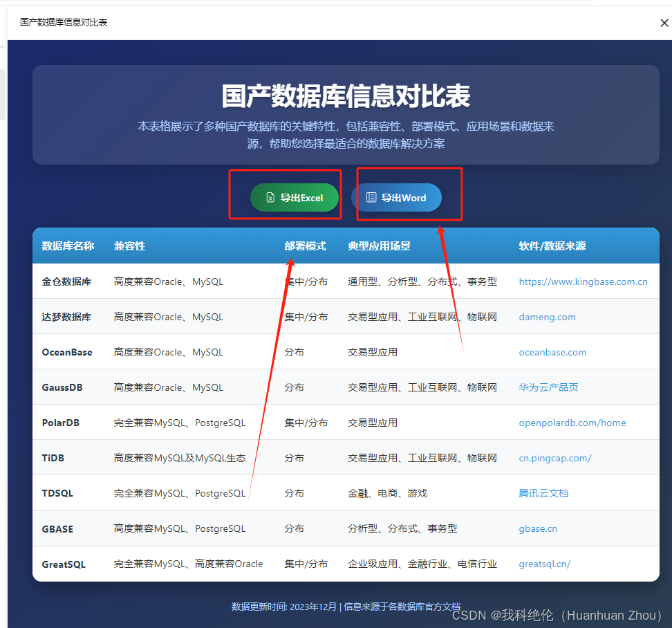Viewport: 672px width, 628px height.
Task: Select 分布 cell in OceanBase row
Action: [294, 352]
